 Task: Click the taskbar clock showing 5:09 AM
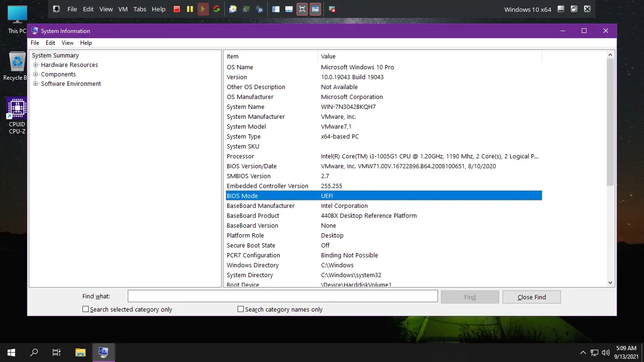626,352
